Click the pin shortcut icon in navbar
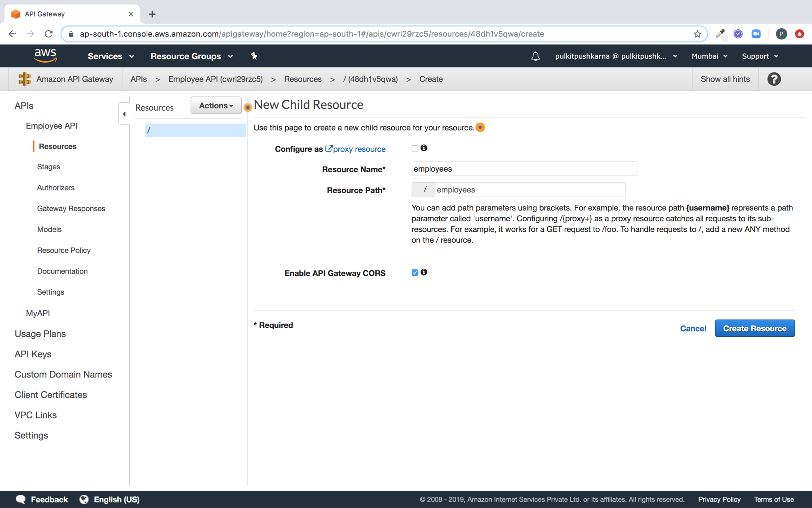812x508 pixels. tap(254, 56)
